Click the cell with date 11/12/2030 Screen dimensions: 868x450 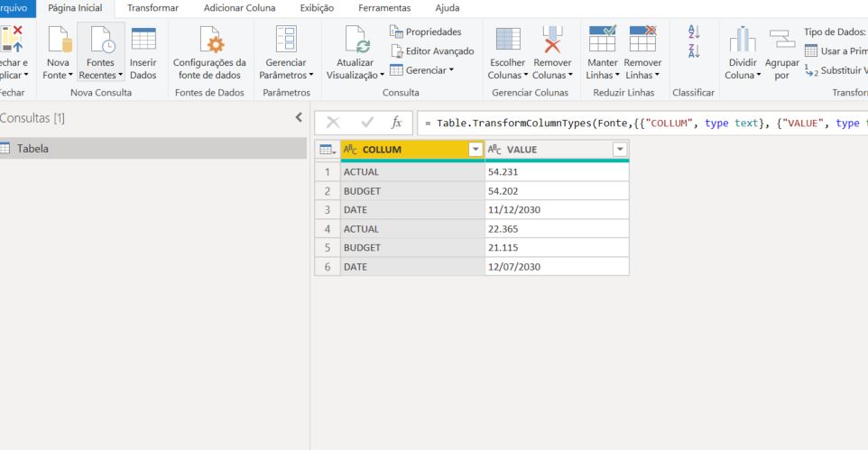click(x=557, y=210)
